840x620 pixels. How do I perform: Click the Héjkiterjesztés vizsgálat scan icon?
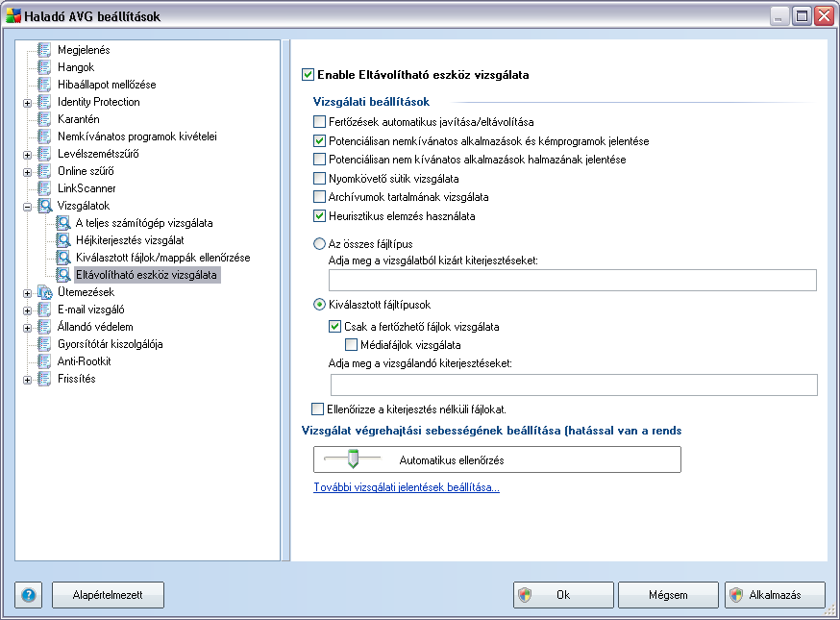point(63,240)
